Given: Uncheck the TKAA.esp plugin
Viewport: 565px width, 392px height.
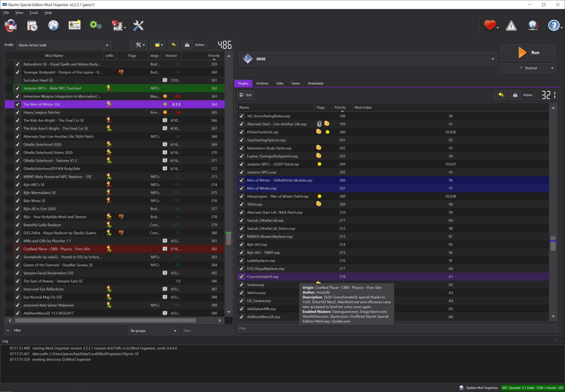Looking at the screenshot, I should (242, 204).
